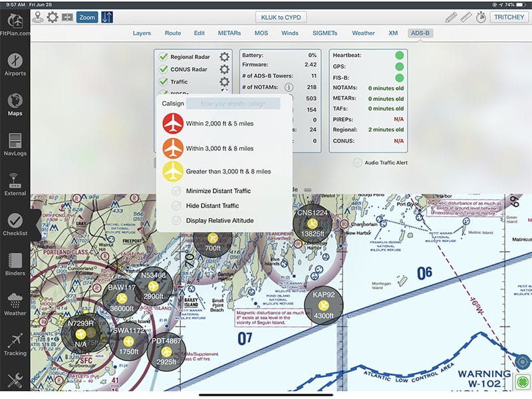This screenshot has width=532, height=399.
Task: Open the Tracking section
Action: (x=15, y=344)
